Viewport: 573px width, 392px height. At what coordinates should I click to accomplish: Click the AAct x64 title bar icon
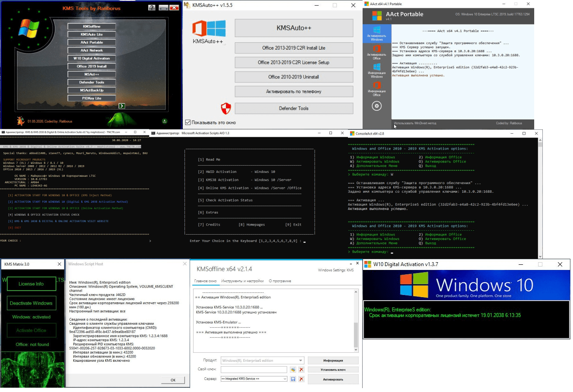(x=366, y=4)
